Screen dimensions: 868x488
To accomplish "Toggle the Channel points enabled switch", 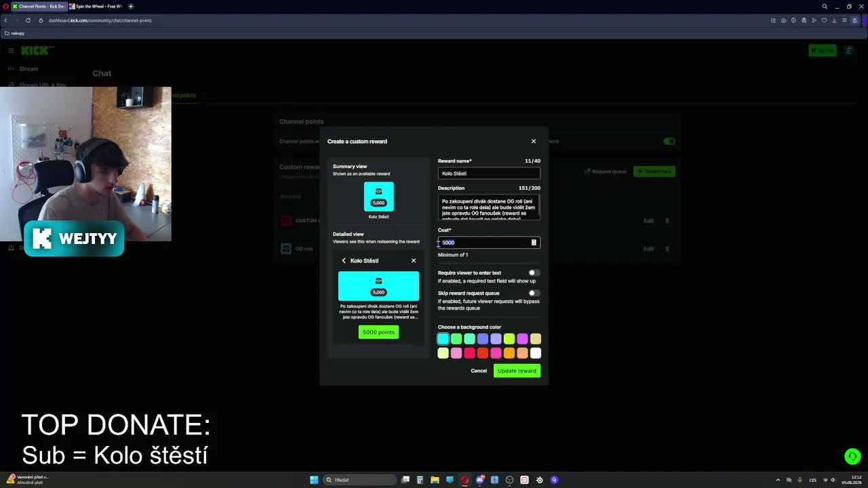I will coord(669,141).
